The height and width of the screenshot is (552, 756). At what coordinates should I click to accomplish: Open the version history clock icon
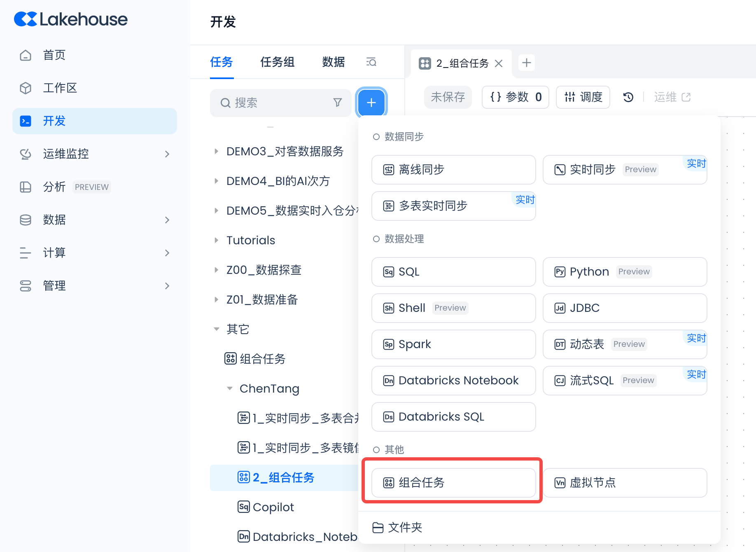pos(628,97)
